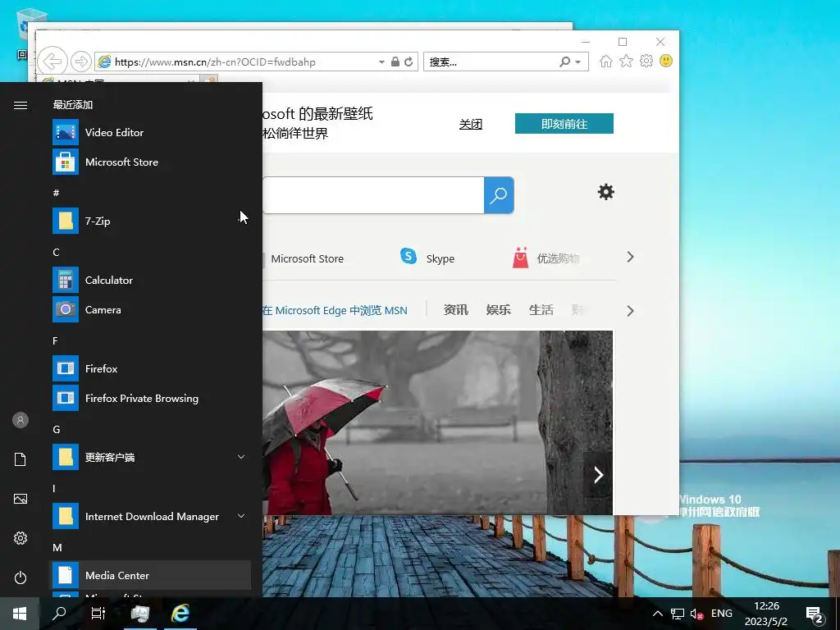Image resolution: width=840 pixels, height=630 pixels.
Task: Click 在 Microsoft Edge 中浏览 MSN link
Action: point(335,310)
